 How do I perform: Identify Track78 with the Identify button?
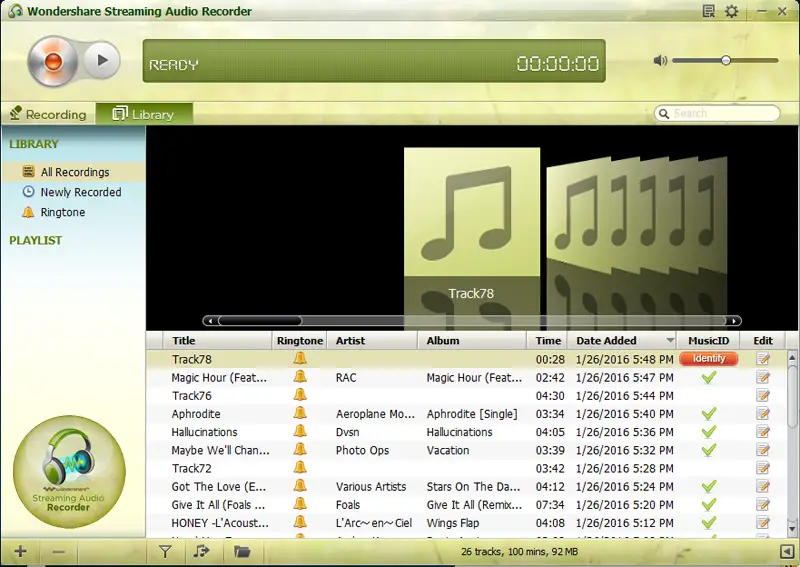(709, 359)
